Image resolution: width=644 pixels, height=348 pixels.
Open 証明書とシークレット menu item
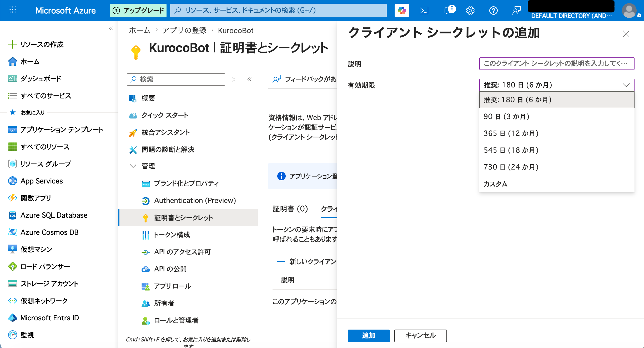(x=188, y=218)
